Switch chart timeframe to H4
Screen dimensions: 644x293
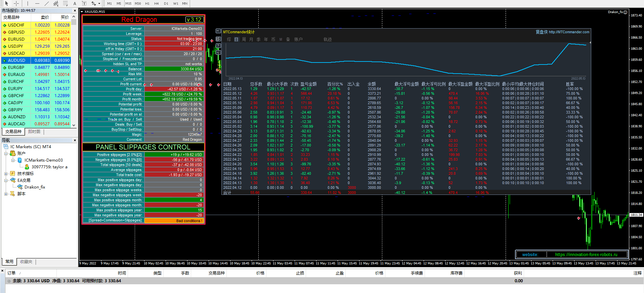click(156, 3)
